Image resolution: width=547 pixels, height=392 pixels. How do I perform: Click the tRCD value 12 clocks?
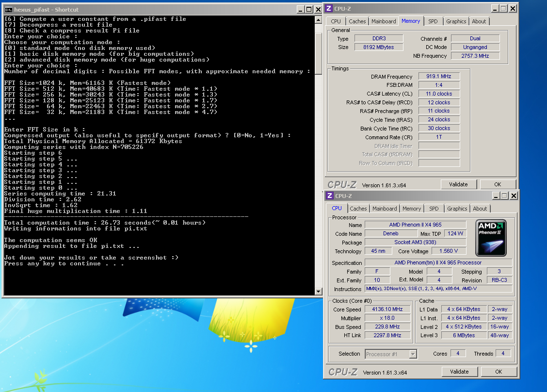[x=439, y=102]
